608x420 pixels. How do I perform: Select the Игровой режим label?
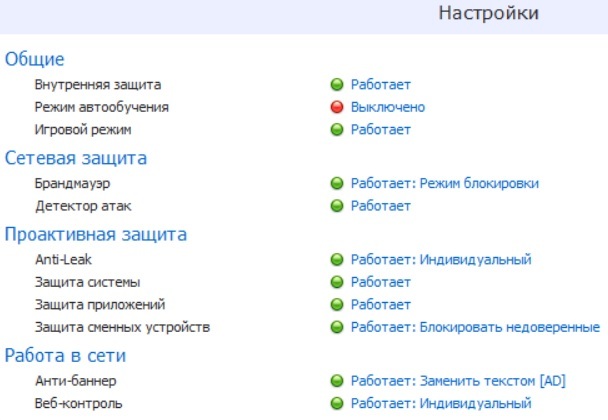coord(83,130)
